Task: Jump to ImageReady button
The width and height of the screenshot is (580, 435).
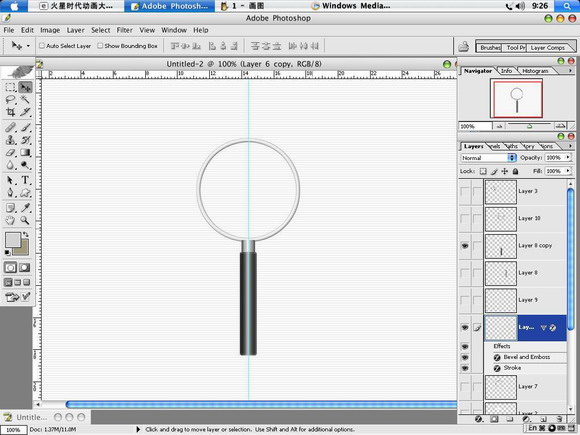Action: click(x=17, y=297)
